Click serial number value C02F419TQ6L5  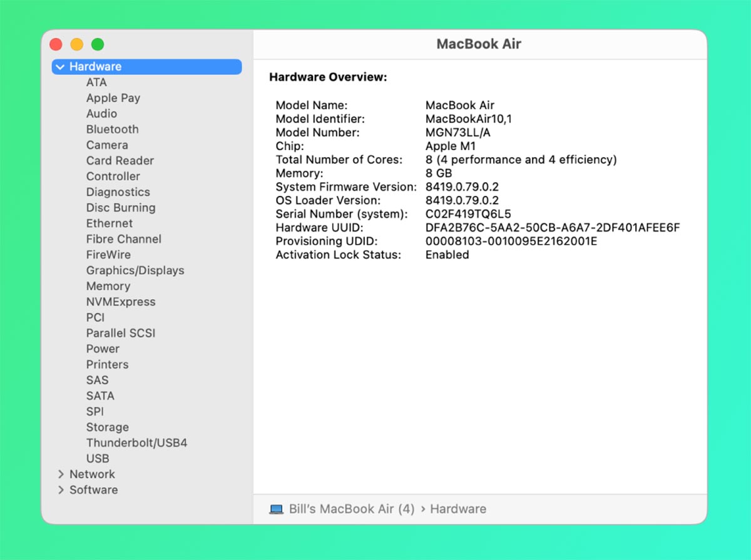(468, 214)
